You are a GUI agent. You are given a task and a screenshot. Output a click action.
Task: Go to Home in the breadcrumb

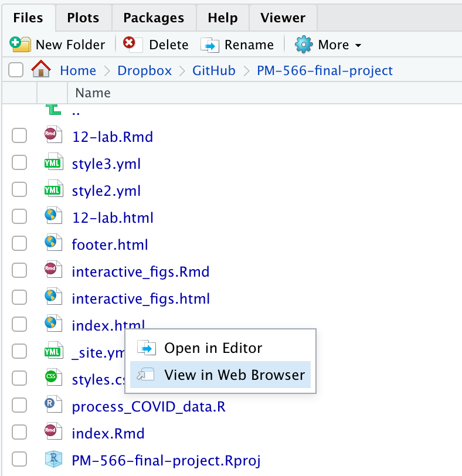(x=78, y=70)
